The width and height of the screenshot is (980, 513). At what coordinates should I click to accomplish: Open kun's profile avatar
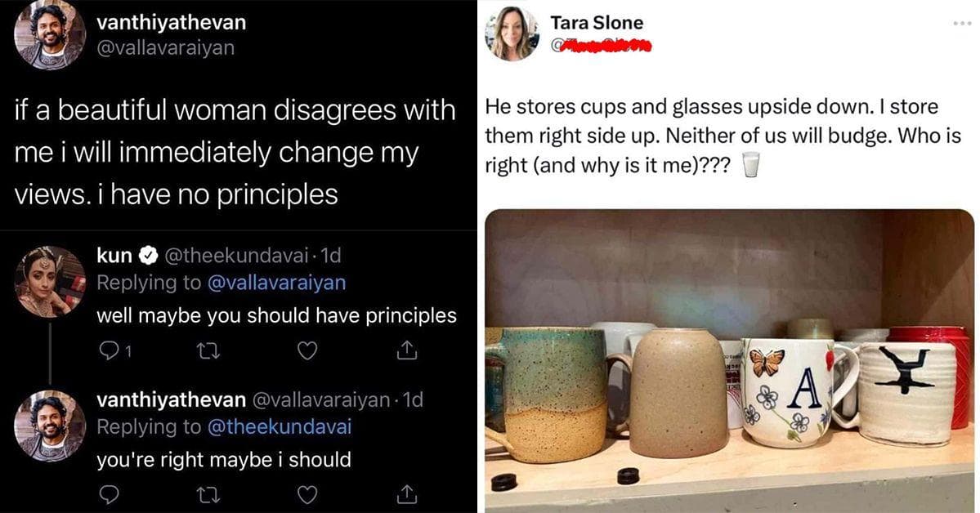[49, 281]
